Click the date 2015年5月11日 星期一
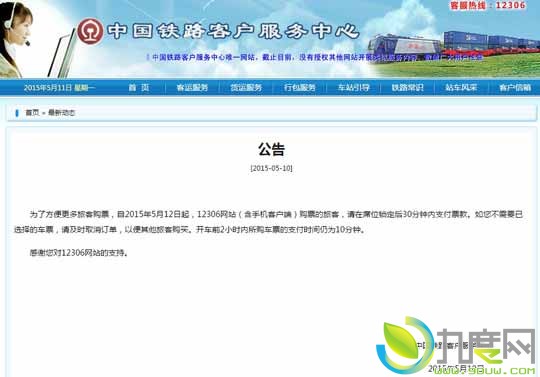The image size is (540, 377). tap(59, 87)
